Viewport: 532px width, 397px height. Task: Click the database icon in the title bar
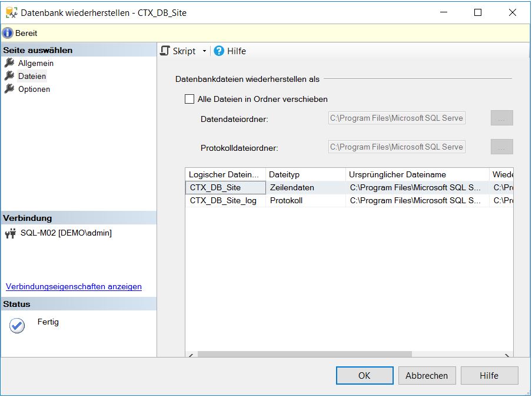(11, 12)
